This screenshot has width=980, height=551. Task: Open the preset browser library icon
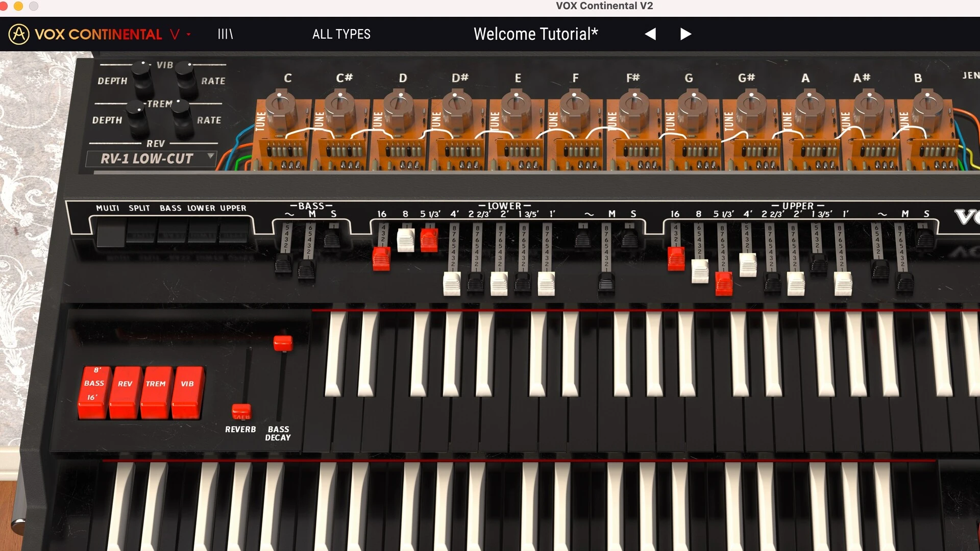tap(225, 34)
